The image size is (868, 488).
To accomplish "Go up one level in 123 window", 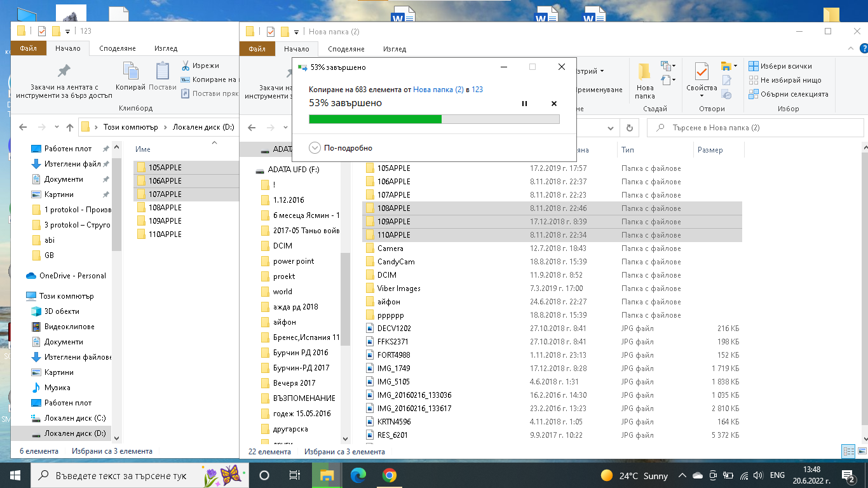I will (70, 127).
